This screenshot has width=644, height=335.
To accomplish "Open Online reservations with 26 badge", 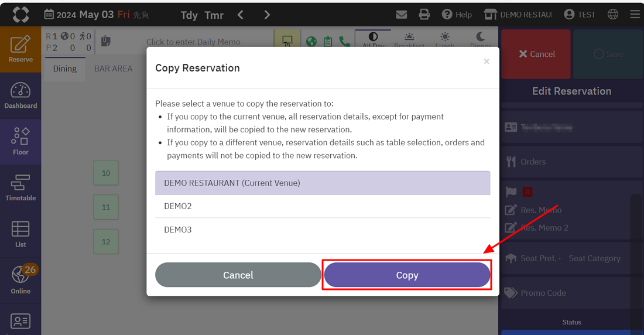I will pyautogui.click(x=20, y=280).
